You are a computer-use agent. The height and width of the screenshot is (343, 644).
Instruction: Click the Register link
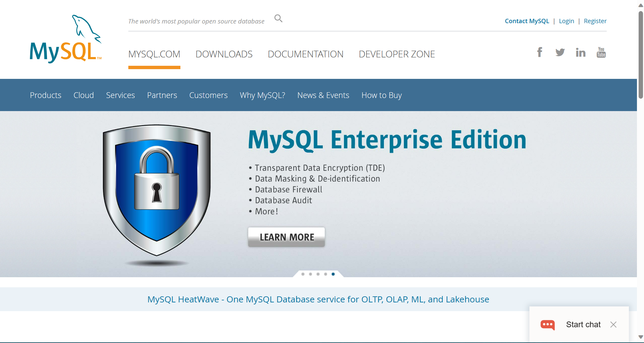pyautogui.click(x=595, y=21)
